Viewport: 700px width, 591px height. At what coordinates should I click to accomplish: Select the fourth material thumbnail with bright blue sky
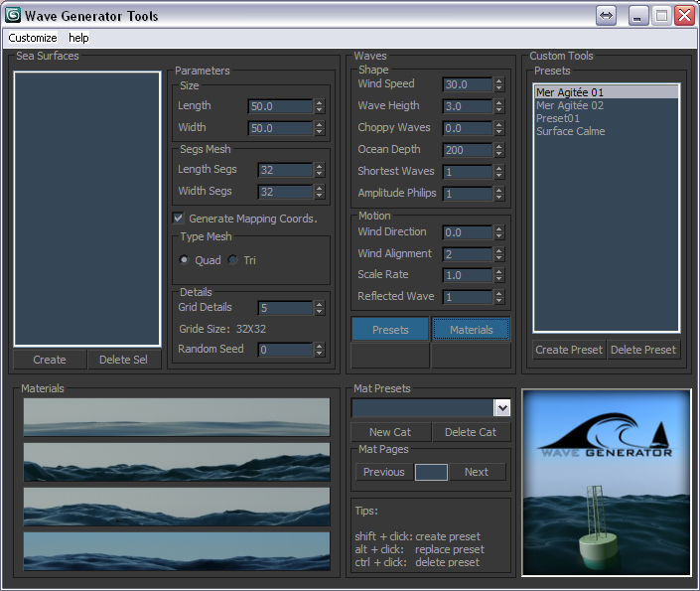pyautogui.click(x=177, y=551)
